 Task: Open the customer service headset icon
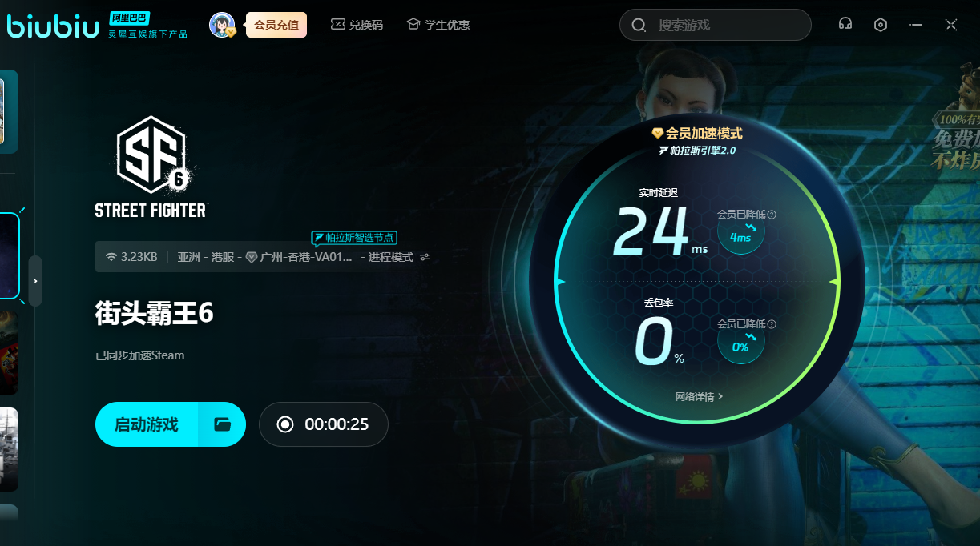(x=845, y=24)
